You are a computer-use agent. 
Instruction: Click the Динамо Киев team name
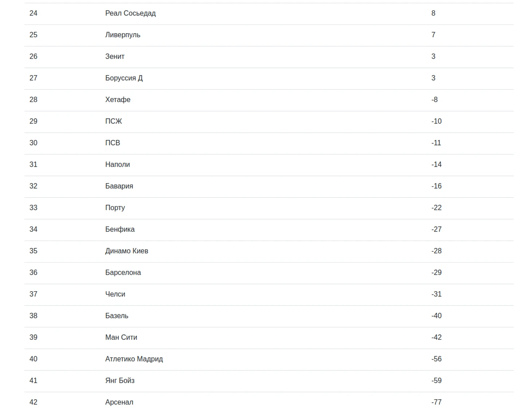[x=127, y=251]
